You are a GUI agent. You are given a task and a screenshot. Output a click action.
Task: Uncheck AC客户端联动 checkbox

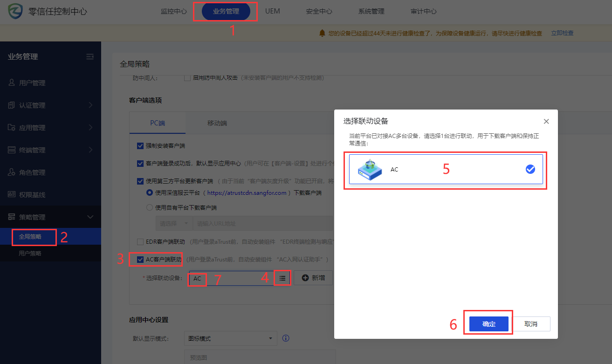(140, 259)
